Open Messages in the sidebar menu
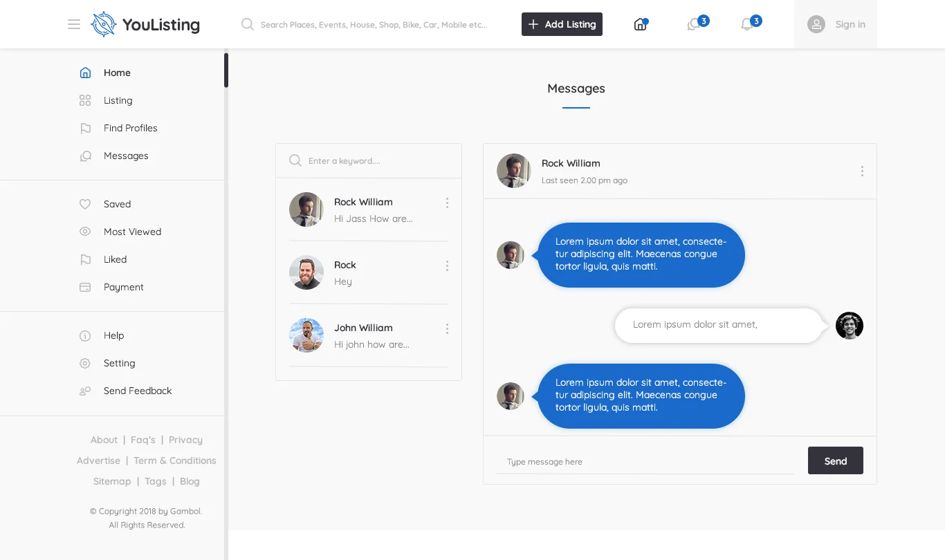The width and height of the screenshot is (945, 560). [126, 156]
